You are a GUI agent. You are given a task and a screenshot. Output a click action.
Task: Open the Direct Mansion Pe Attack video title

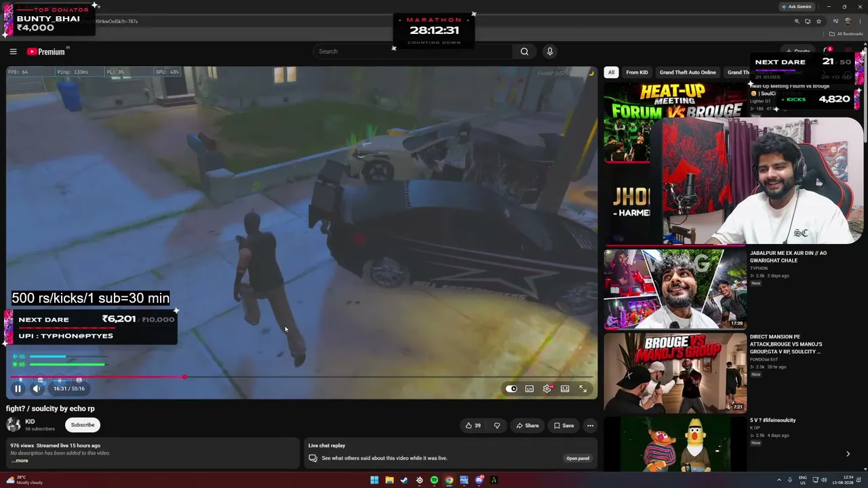tap(786, 344)
